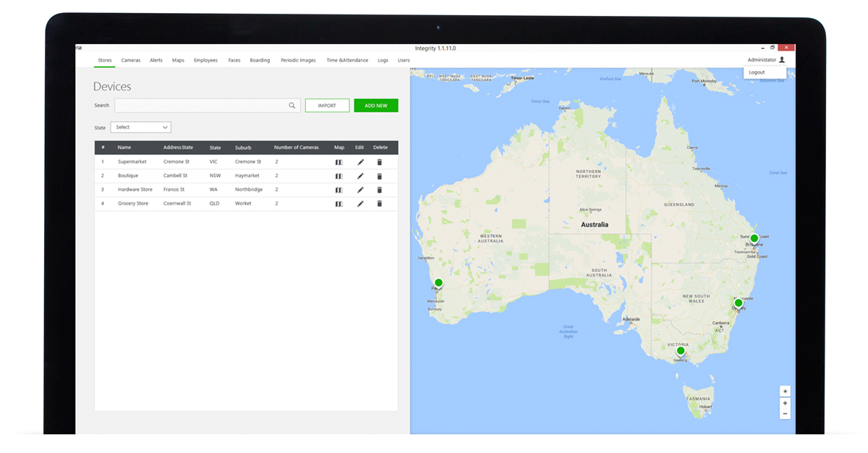Open the Administrator user menu
This screenshot has height=453, width=868.
coord(766,60)
